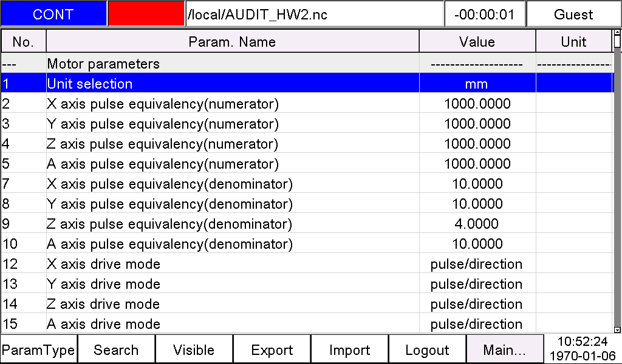The width and height of the screenshot is (622, 364).
Task: Click X axis denominator value 10.0000
Action: pos(477,183)
